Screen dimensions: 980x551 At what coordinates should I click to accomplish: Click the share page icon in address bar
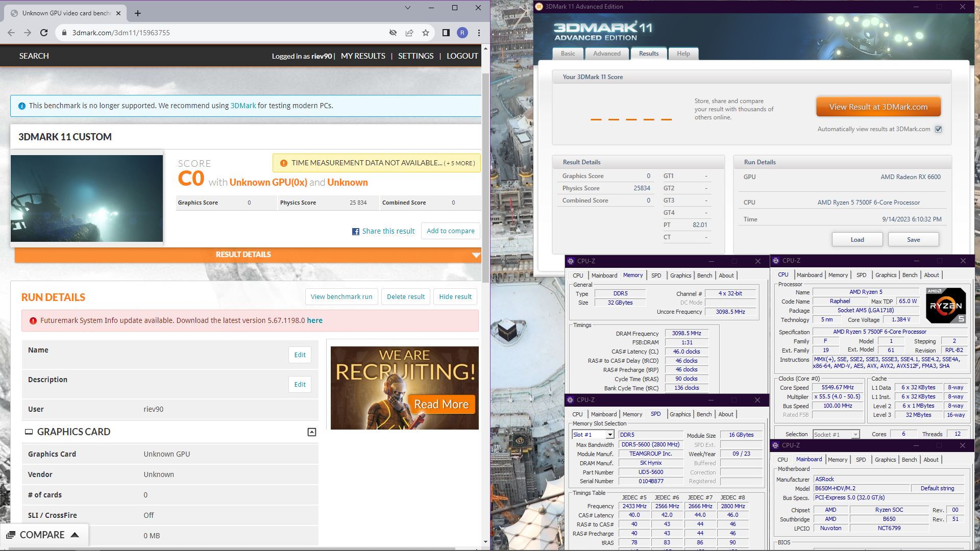click(x=409, y=33)
